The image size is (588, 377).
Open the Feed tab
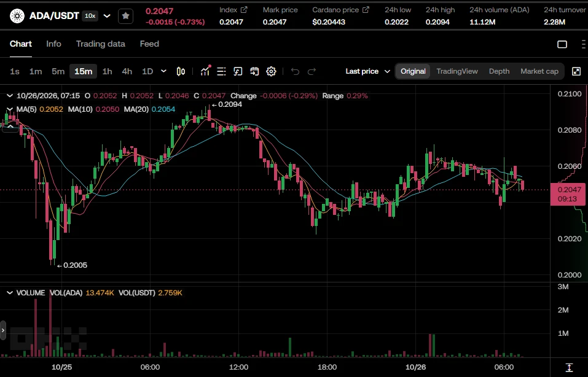pos(149,44)
